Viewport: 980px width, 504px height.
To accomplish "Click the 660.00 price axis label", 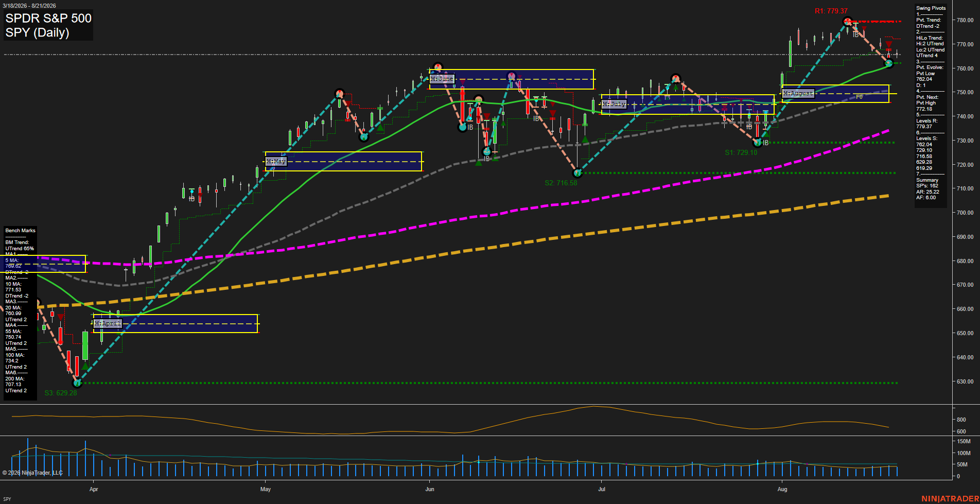I will (x=965, y=309).
